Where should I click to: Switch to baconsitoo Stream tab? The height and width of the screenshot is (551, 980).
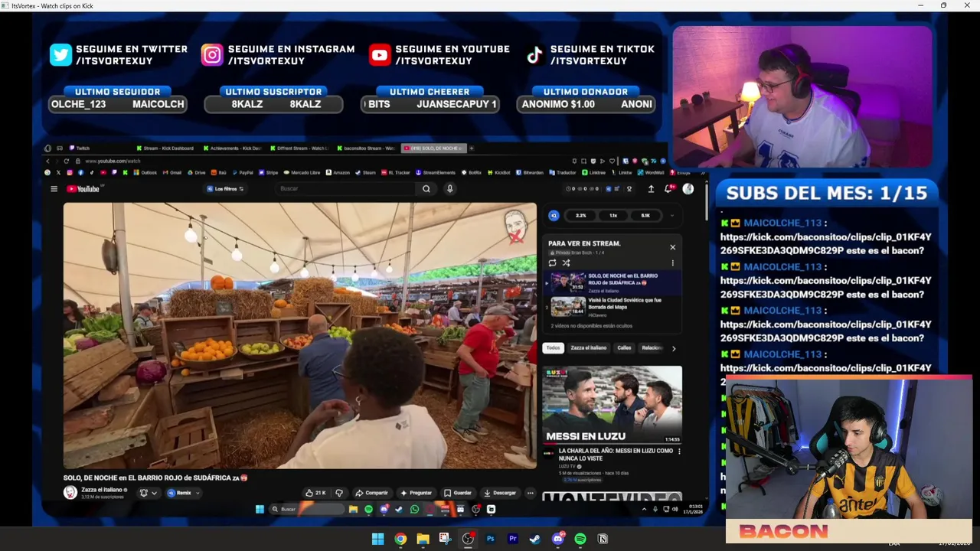click(366, 148)
